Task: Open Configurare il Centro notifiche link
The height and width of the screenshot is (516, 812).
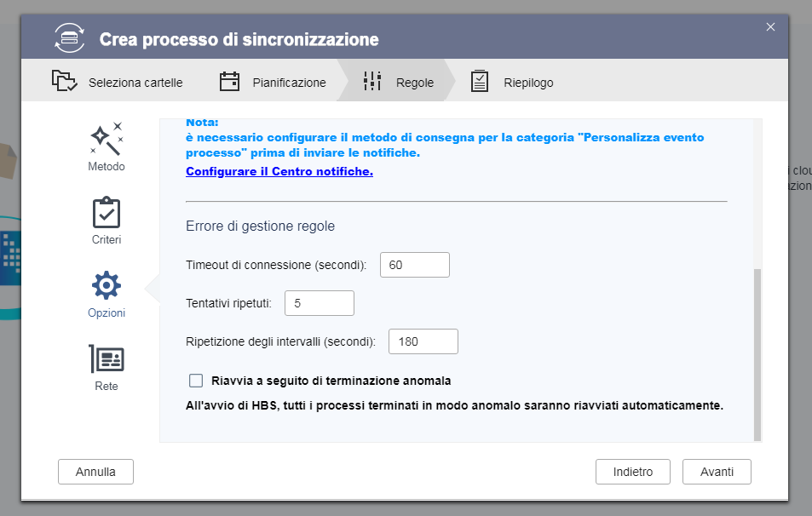Action: click(x=279, y=171)
